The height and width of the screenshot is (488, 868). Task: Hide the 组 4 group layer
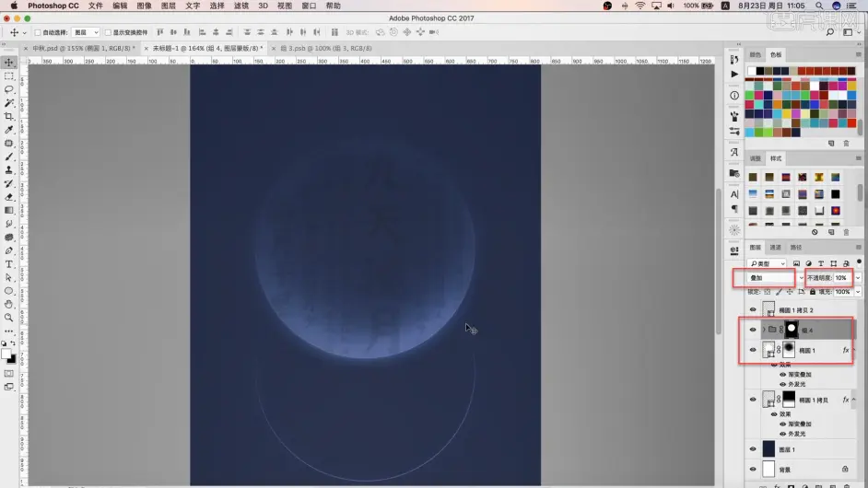click(753, 330)
